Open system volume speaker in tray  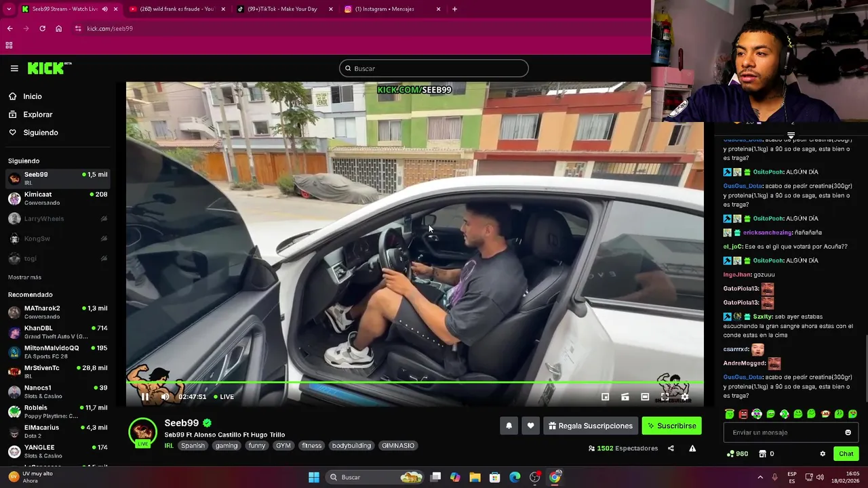click(820, 477)
